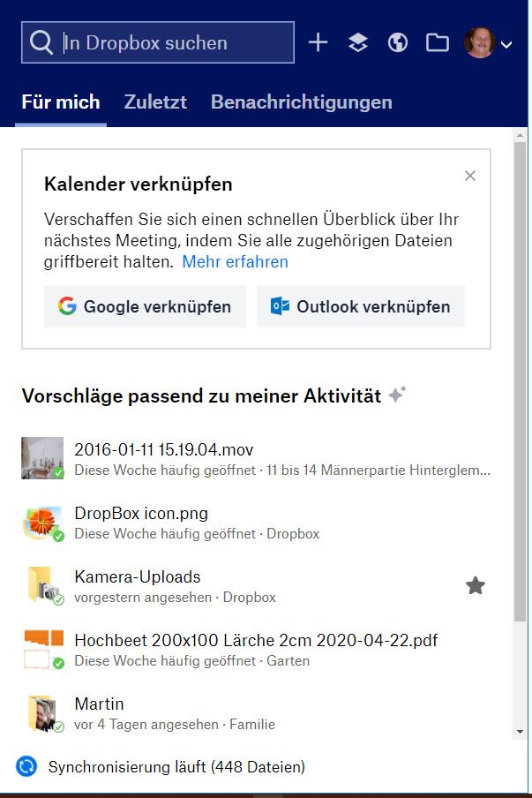Click the green checkmark badge on Martin folder
This screenshot has height=798, width=532.
point(59,727)
